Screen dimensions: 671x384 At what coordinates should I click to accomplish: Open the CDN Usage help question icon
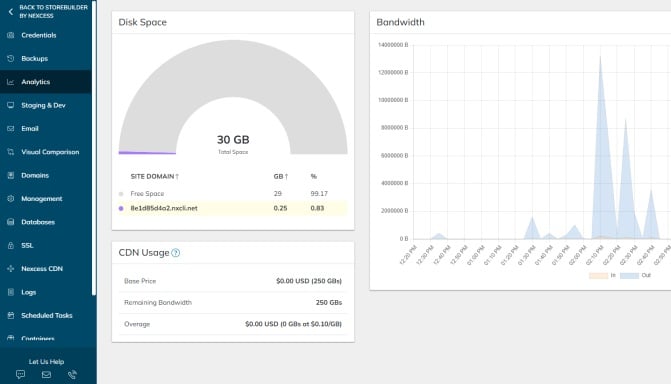(x=175, y=253)
